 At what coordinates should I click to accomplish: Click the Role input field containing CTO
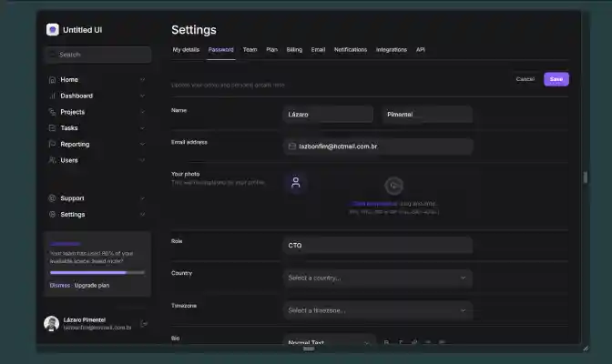(x=377, y=245)
